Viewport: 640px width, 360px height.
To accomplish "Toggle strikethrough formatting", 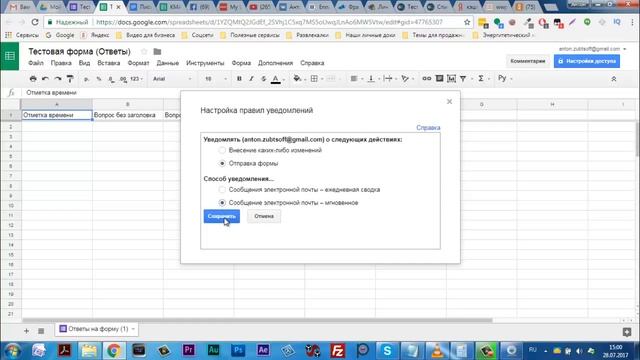I will tap(264, 79).
